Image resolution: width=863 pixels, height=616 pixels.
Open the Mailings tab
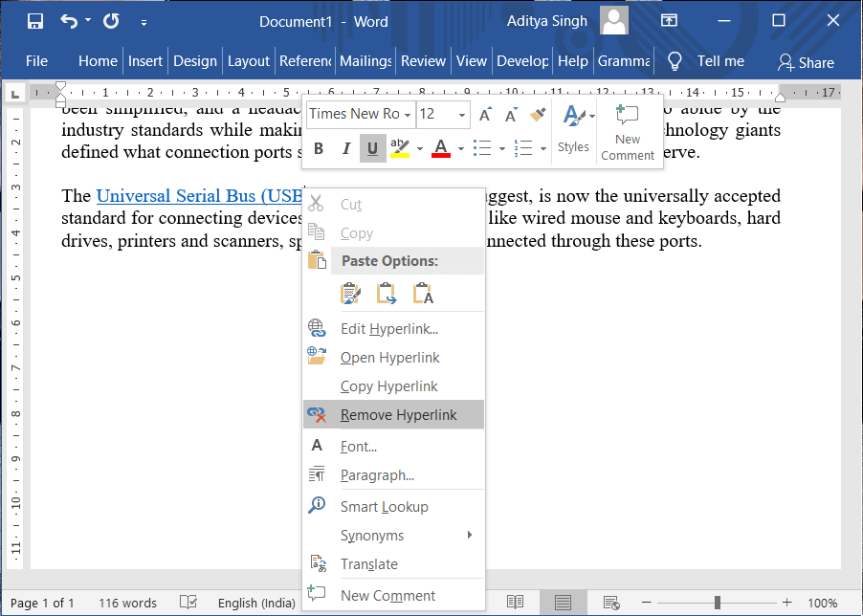pos(365,61)
